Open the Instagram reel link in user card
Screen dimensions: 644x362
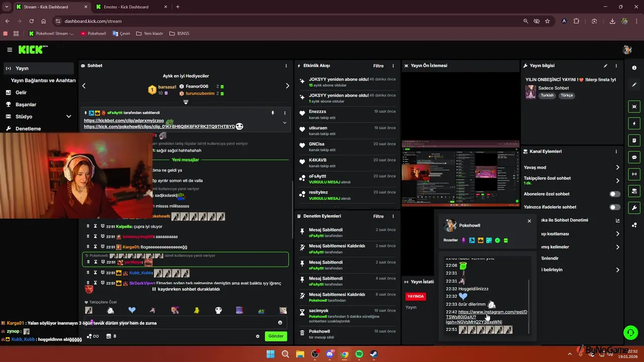point(486,317)
